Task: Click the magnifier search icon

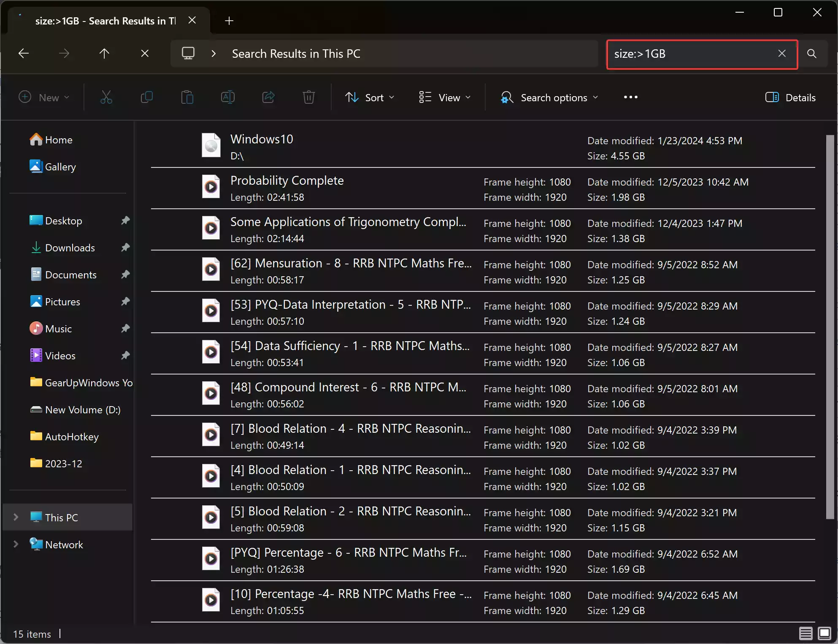Action: (x=811, y=54)
